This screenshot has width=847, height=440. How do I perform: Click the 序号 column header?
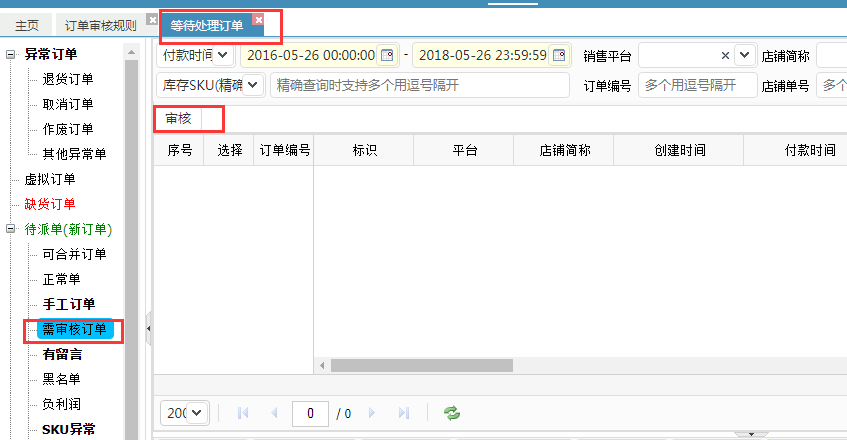click(179, 150)
